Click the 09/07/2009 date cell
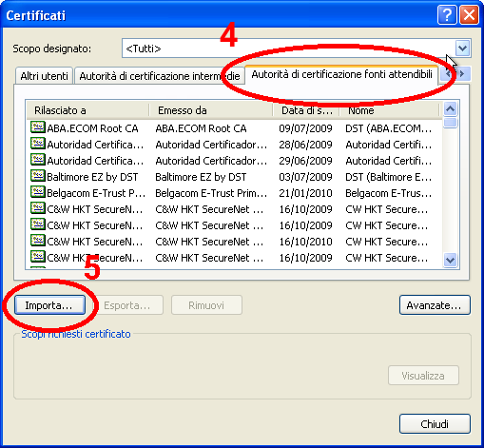The height and width of the screenshot is (448, 484). point(305,128)
